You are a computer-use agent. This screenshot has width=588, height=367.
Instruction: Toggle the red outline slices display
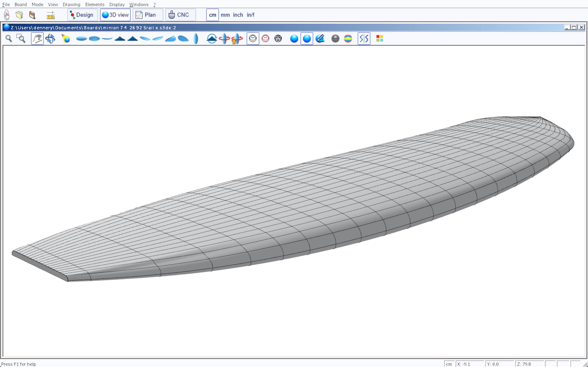pos(265,39)
